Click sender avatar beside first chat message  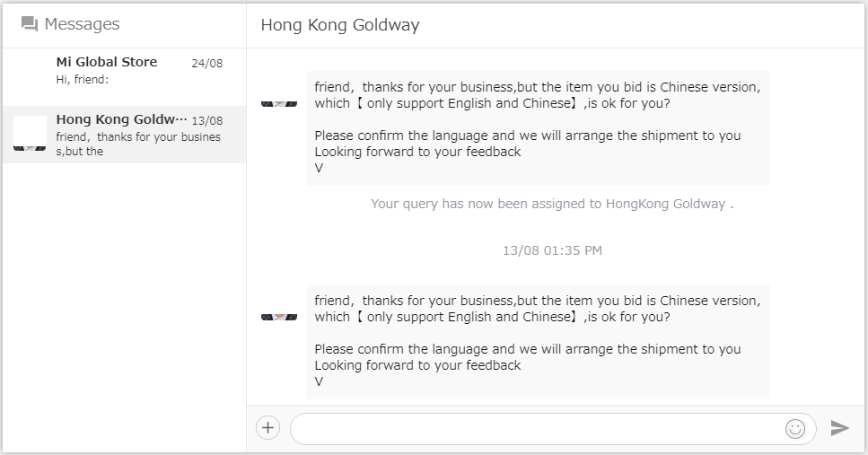click(x=278, y=104)
